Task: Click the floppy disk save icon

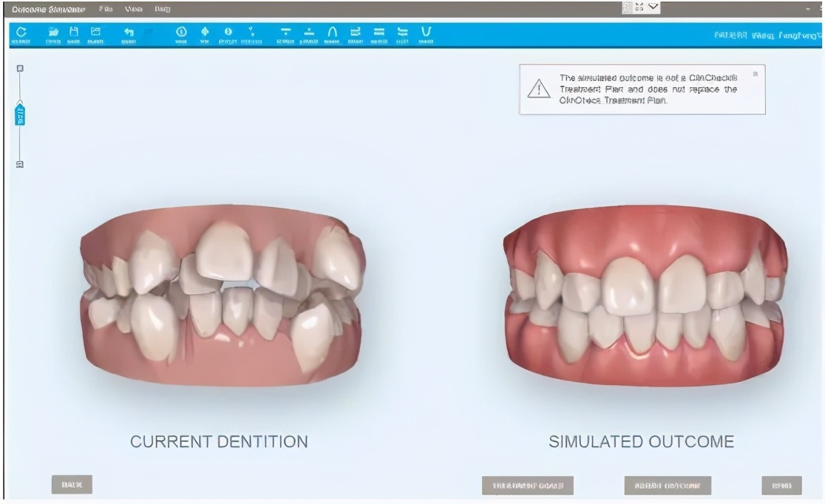Action: [x=74, y=32]
